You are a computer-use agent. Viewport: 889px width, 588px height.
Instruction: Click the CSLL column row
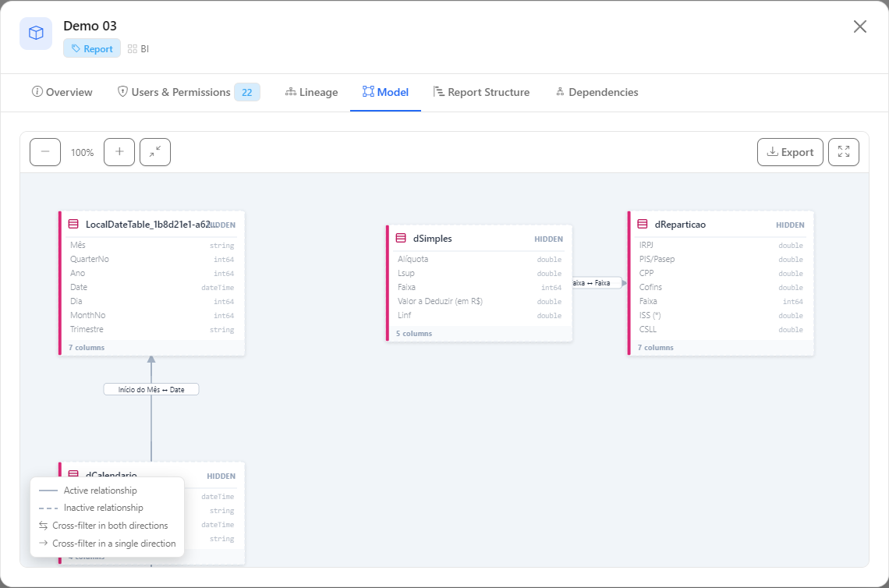click(x=721, y=329)
